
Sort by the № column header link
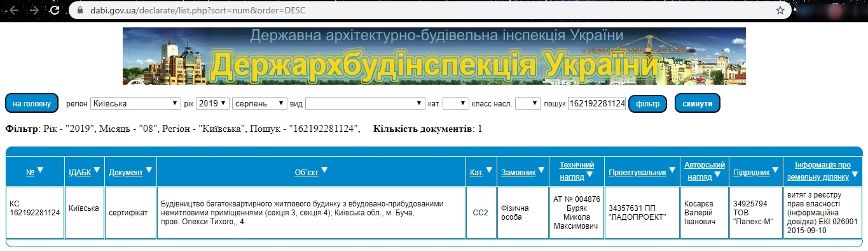[x=30, y=172]
